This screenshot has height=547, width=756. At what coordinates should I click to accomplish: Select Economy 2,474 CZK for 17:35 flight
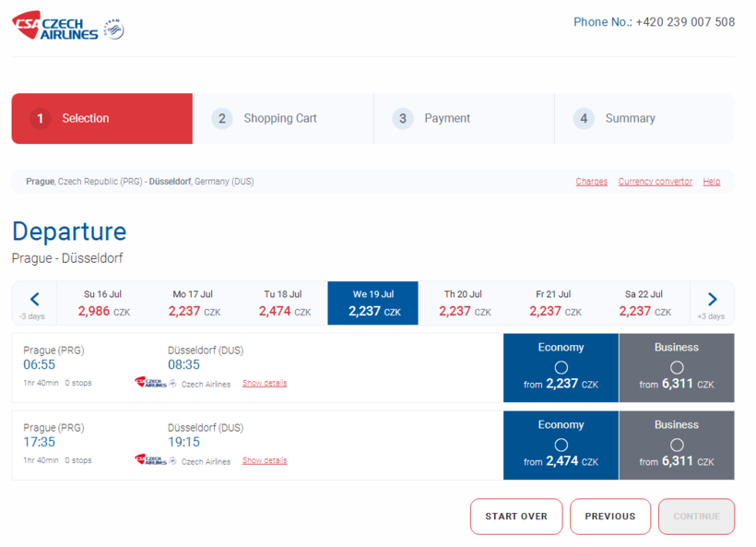click(x=561, y=445)
